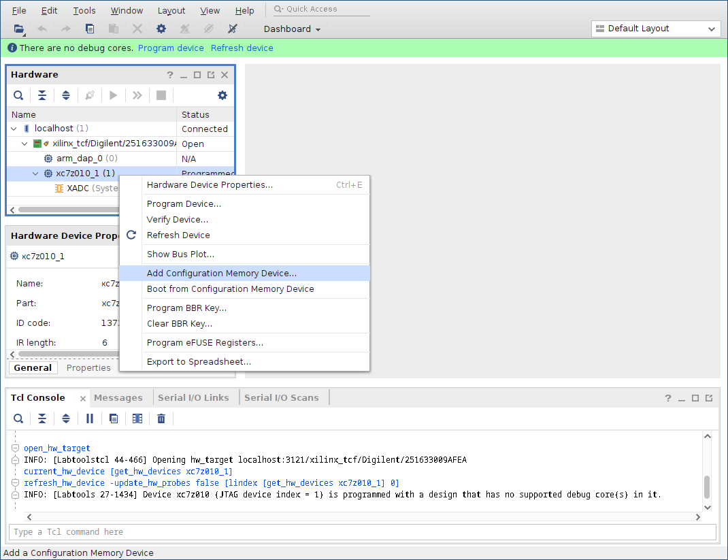Choose Hardware Device Properties menu entry
This screenshot has height=560, width=728.
tap(245, 185)
